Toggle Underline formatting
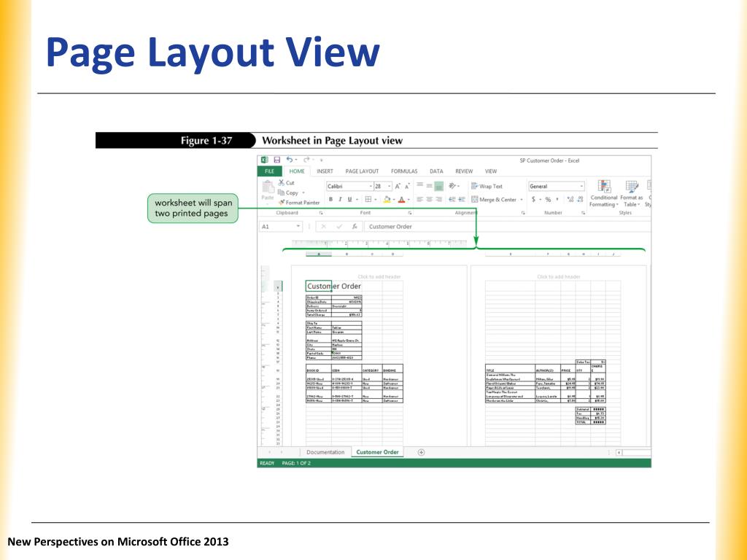Viewport: 747px width, 560px height. click(x=349, y=200)
